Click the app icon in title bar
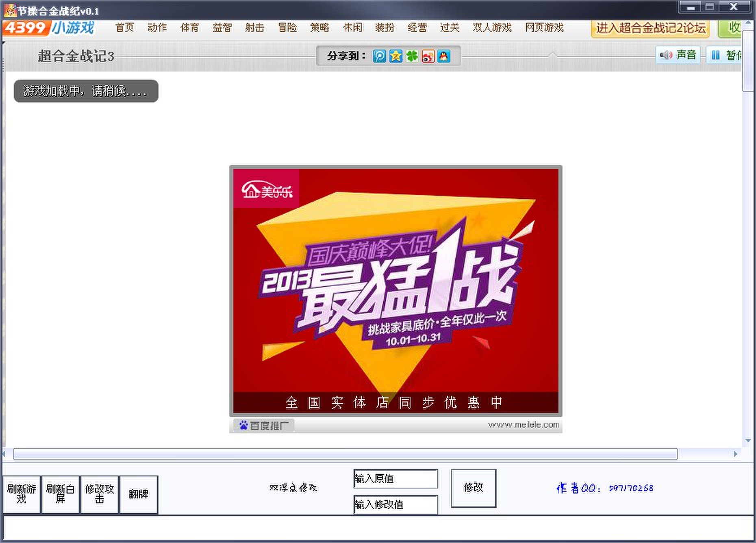Viewport: 756px width, 543px height. (10, 11)
